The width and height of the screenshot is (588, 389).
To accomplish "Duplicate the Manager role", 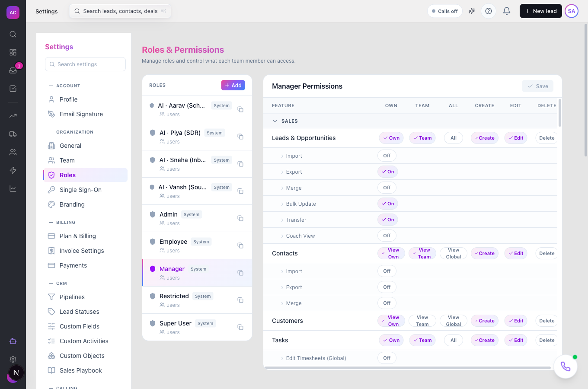I will (x=240, y=273).
